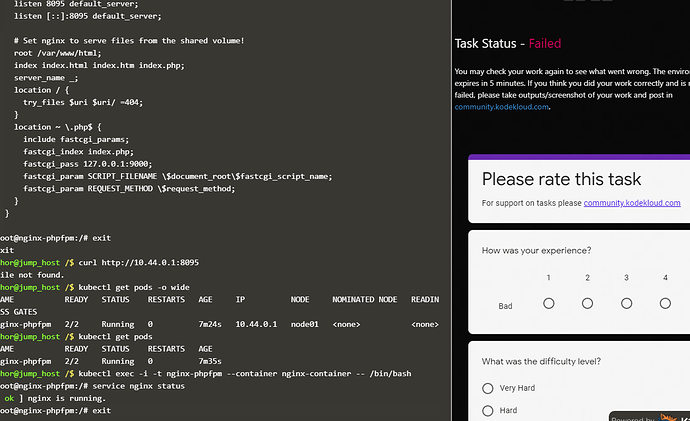The height and width of the screenshot is (421, 690).
Task: Select the Very Hard difficulty option
Action: (488, 388)
